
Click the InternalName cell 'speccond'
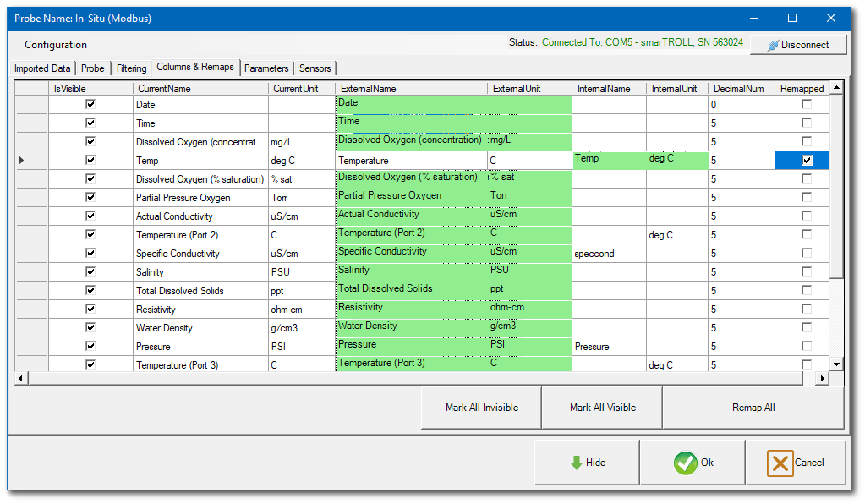click(x=610, y=254)
